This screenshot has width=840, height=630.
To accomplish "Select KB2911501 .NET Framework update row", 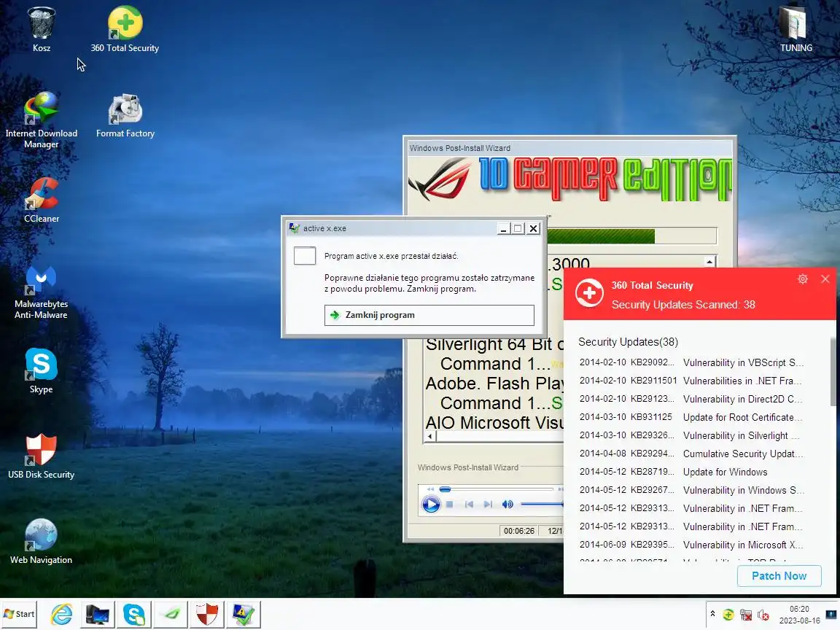I will (x=691, y=381).
